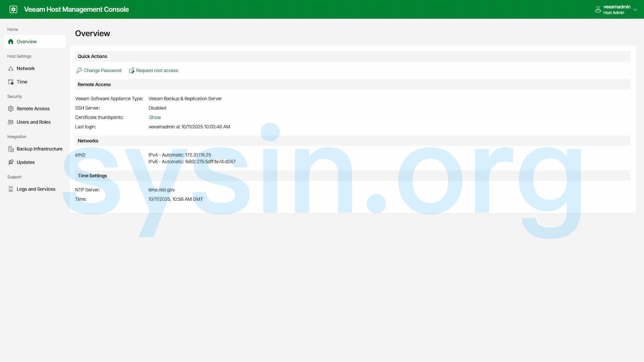Click the key icon beside Change Password
This screenshot has height=362, width=644.
[x=79, y=70]
